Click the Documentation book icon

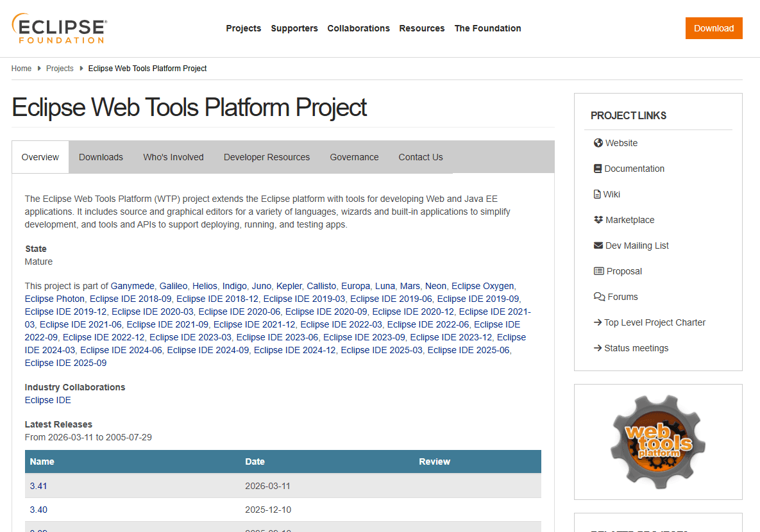click(598, 169)
